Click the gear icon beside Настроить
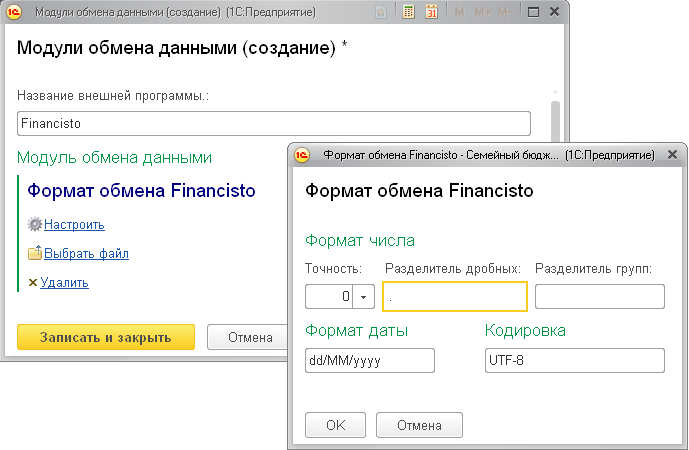 tap(35, 225)
